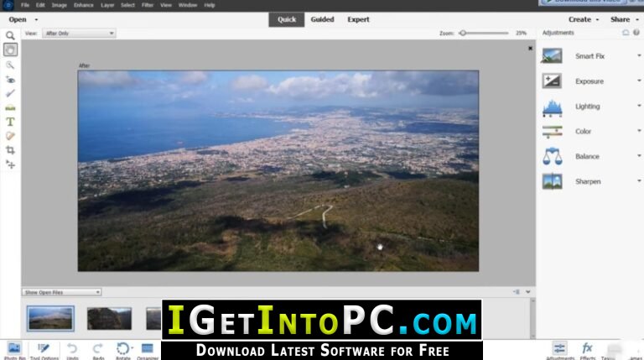Screen dimensions: 644x360
Task: Select the Zoom tool in the toolbox
Action: click(10, 36)
